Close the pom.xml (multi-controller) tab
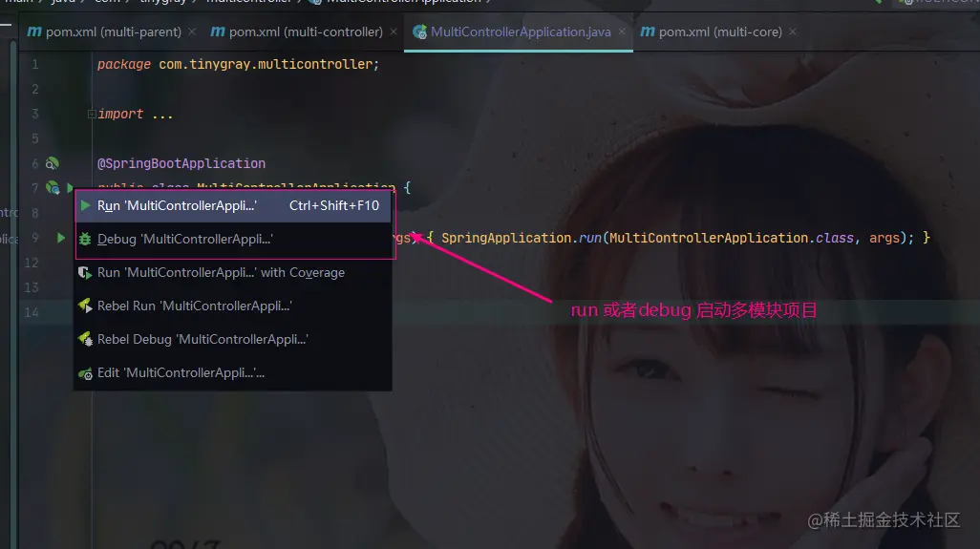The width and height of the screenshot is (980, 549). [394, 32]
